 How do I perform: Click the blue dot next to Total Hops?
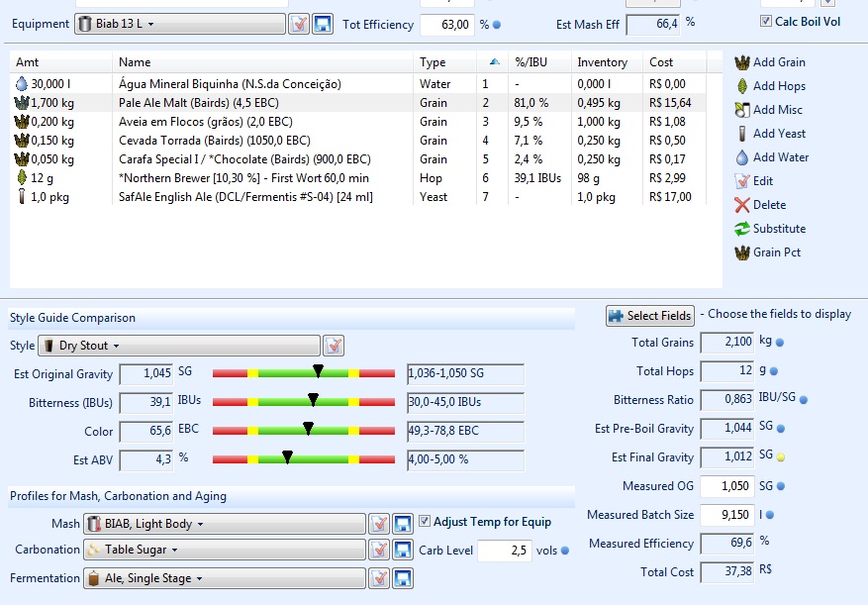click(x=773, y=371)
